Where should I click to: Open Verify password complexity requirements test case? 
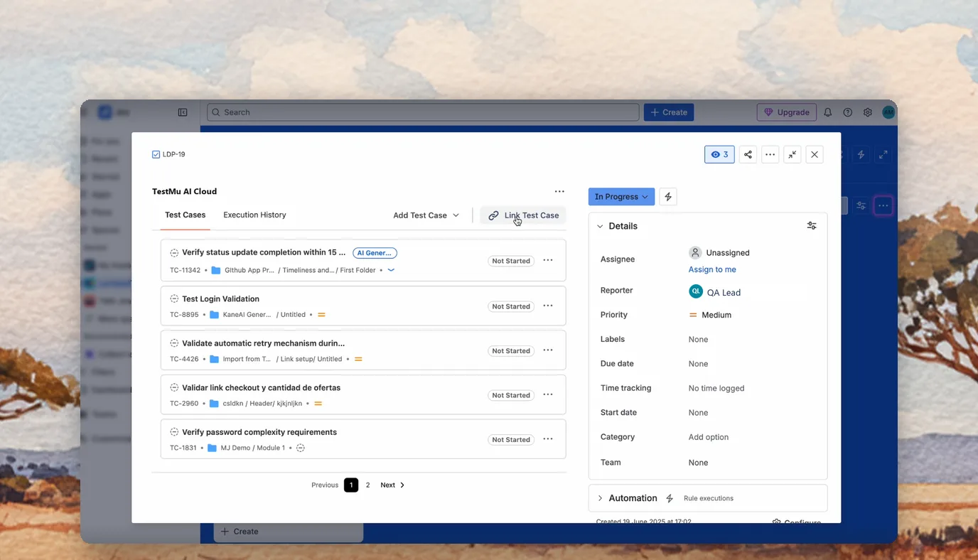(259, 432)
